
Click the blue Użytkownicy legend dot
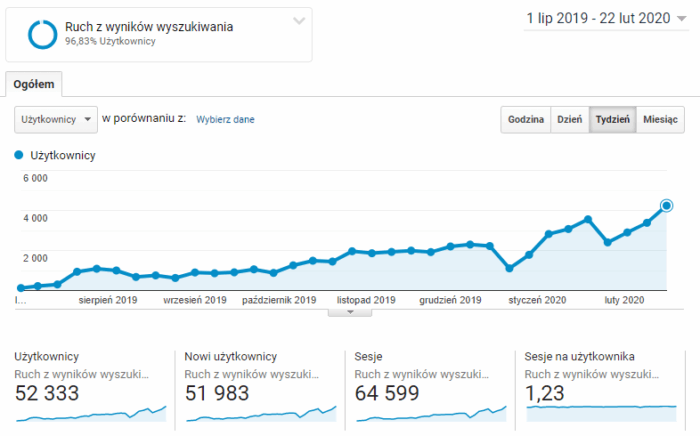(19, 156)
